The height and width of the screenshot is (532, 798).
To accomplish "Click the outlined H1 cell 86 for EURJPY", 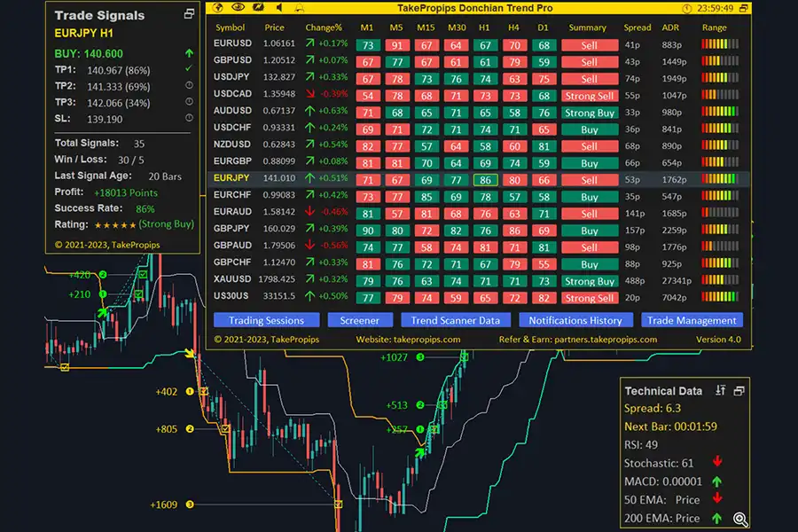I will pyautogui.click(x=486, y=180).
